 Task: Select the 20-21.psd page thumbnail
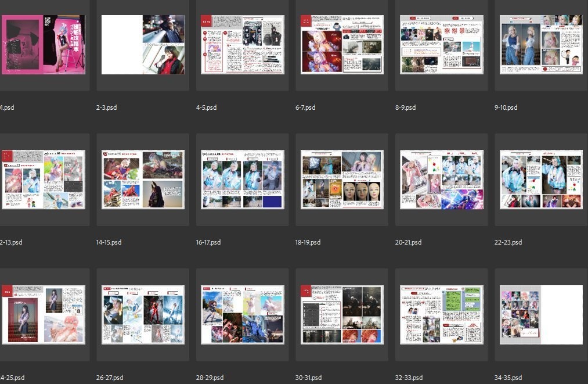[442, 180]
